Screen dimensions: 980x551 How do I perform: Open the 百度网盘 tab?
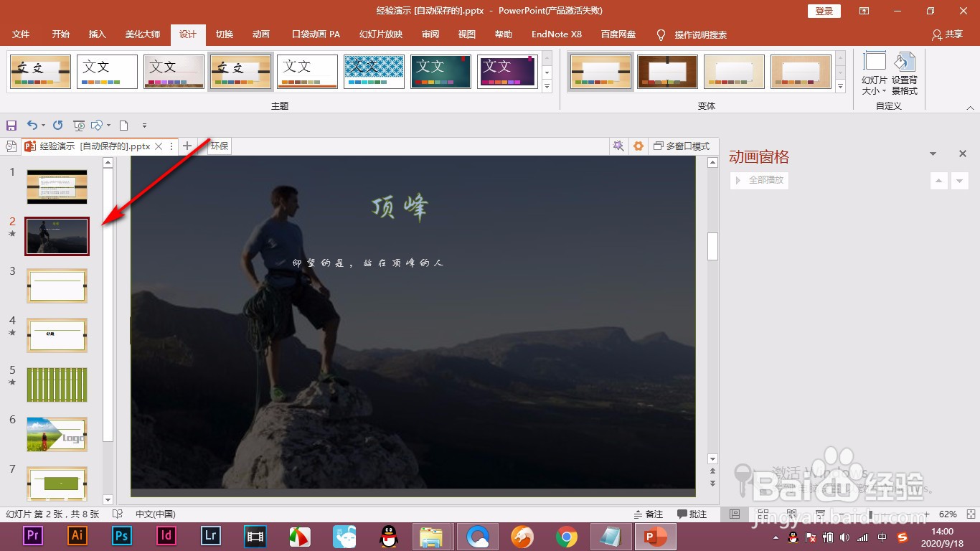[x=618, y=34]
